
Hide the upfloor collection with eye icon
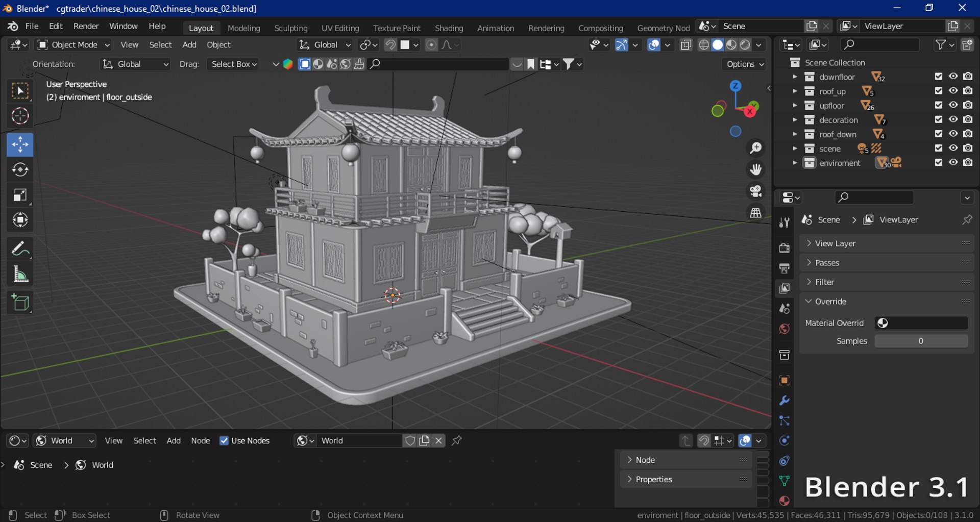[953, 105]
